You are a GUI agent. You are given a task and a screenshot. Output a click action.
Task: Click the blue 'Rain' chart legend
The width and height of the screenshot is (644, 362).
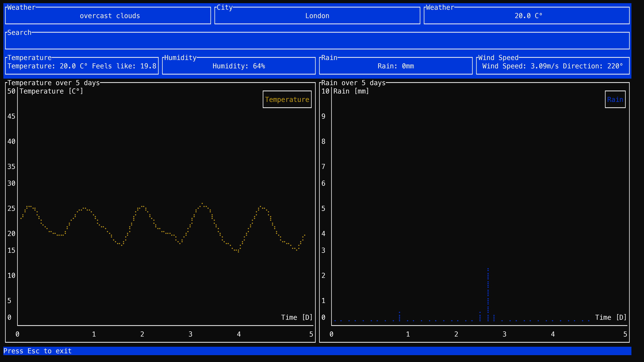click(615, 99)
